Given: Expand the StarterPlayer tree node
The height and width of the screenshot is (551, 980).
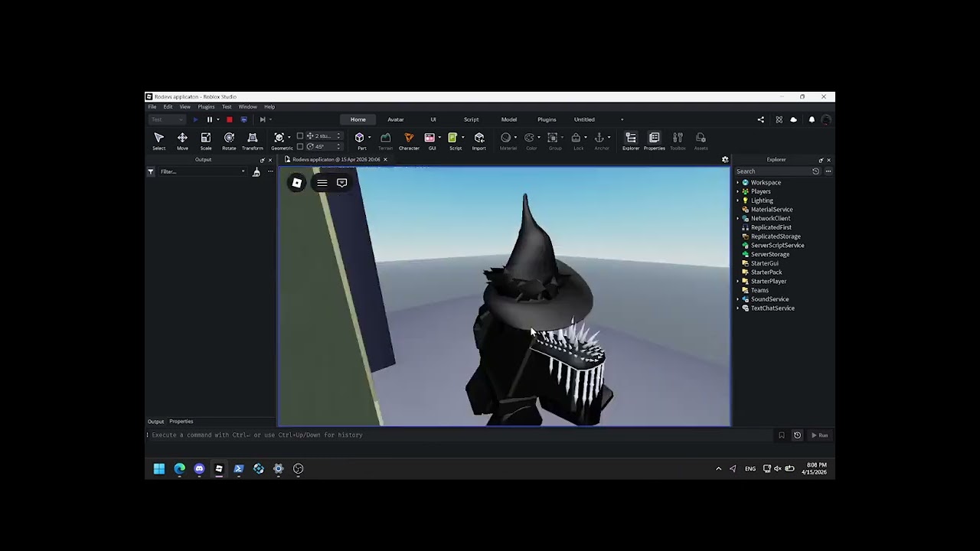Looking at the screenshot, I should (738, 282).
